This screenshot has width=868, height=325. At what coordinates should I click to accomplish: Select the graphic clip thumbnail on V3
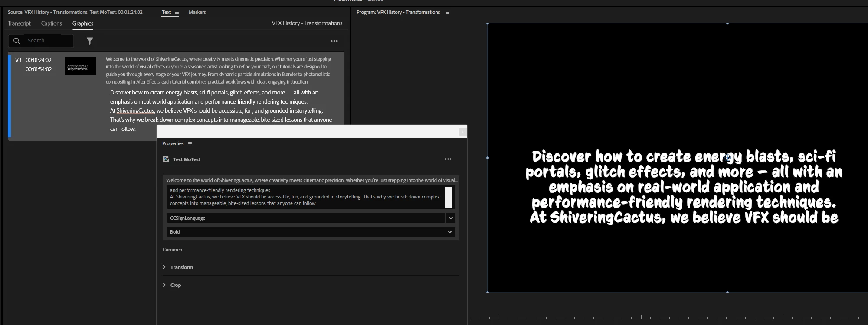click(x=80, y=66)
